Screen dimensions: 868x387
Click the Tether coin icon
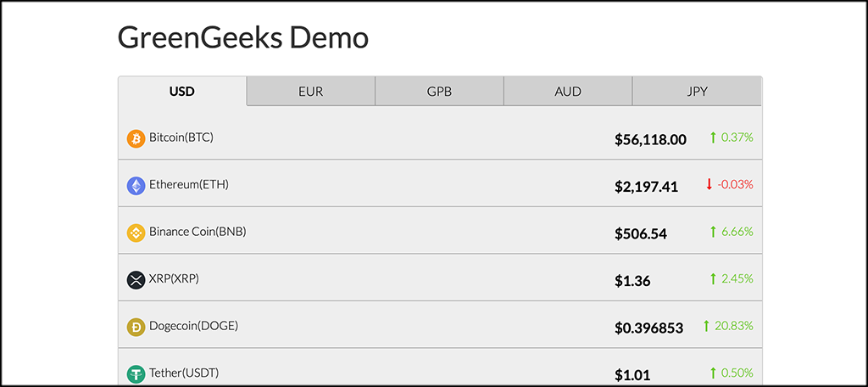(136, 373)
